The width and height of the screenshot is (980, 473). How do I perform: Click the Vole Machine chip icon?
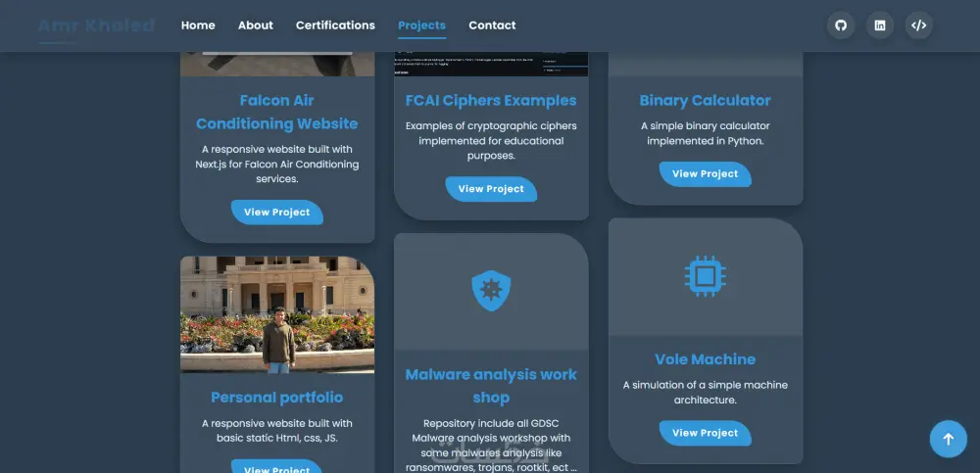click(x=705, y=275)
